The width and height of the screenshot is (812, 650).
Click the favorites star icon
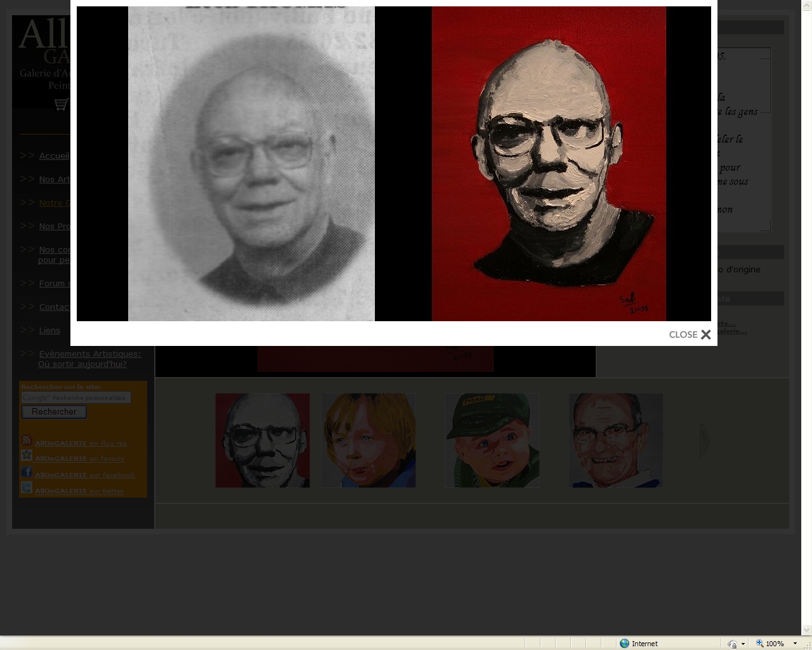(27, 456)
